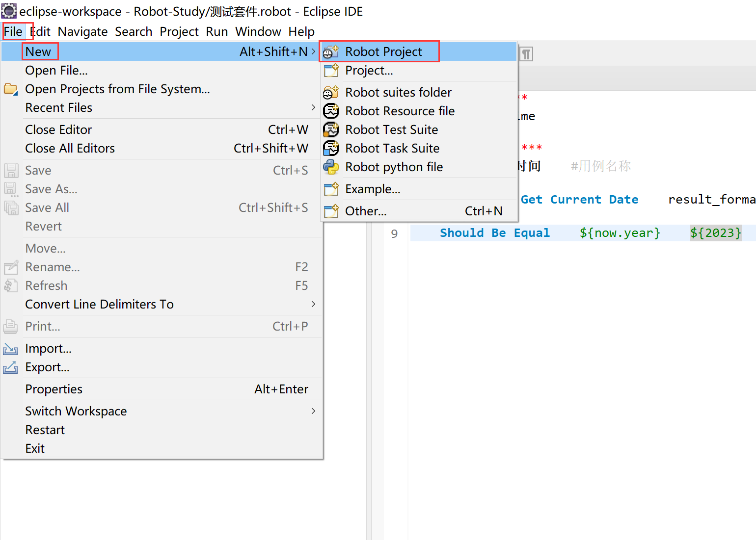This screenshot has height=540, width=756.
Task: Click the Robot Project icon
Action: point(331,51)
